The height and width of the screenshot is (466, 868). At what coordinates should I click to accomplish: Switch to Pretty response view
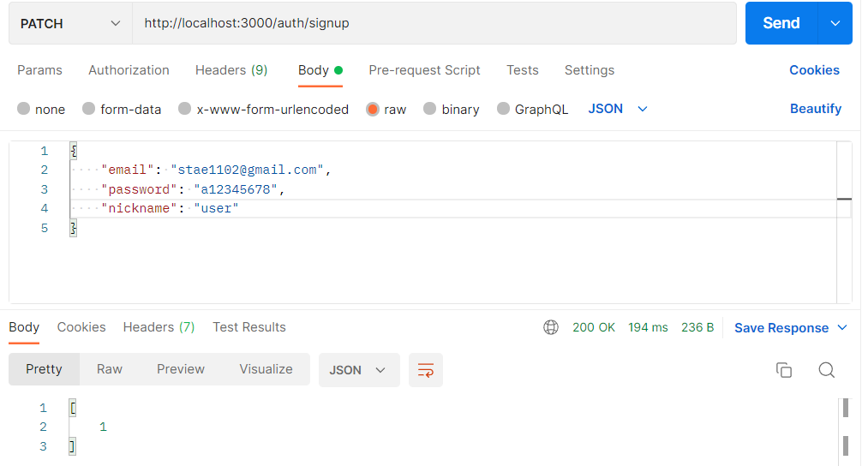[x=45, y=369]
